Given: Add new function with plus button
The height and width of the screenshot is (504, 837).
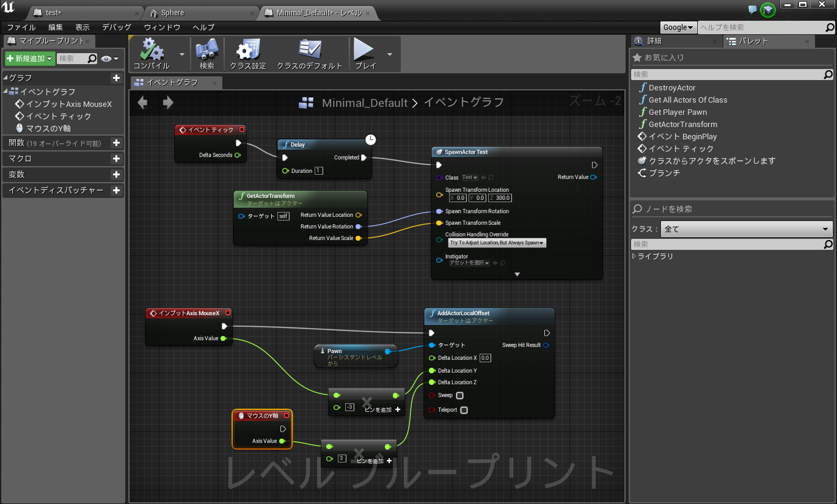Looking at the screenshot, I should click(116, 143).
